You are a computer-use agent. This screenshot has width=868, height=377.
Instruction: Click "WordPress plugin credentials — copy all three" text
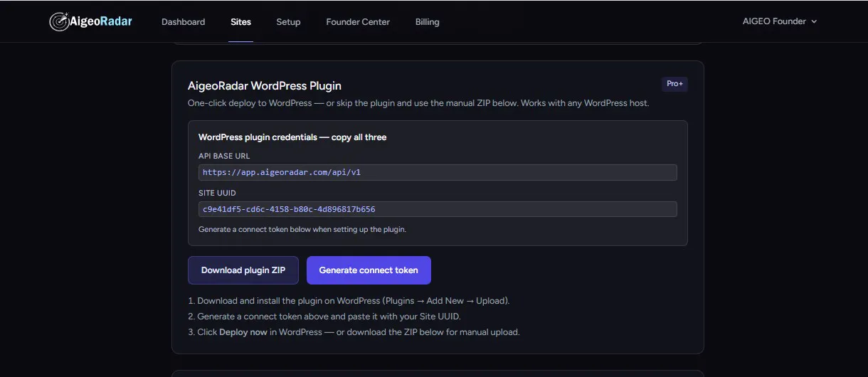point(292,137)
